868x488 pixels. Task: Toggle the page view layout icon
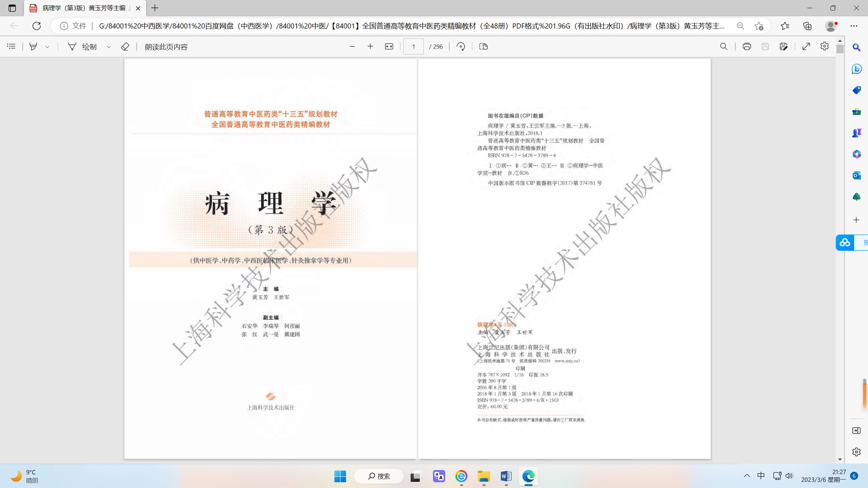pos(483,46)
